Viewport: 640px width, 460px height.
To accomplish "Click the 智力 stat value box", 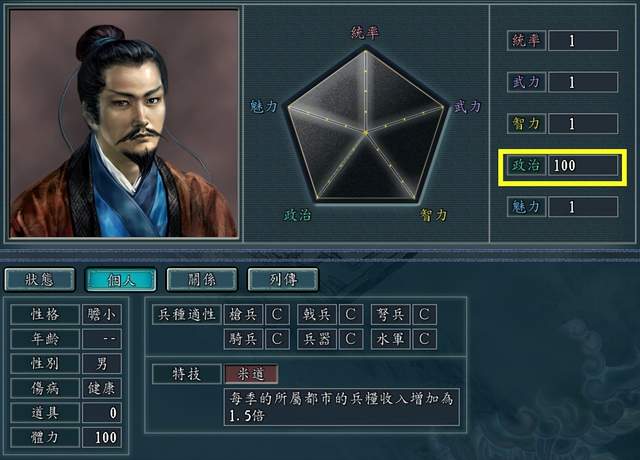I will click(583, 124).
